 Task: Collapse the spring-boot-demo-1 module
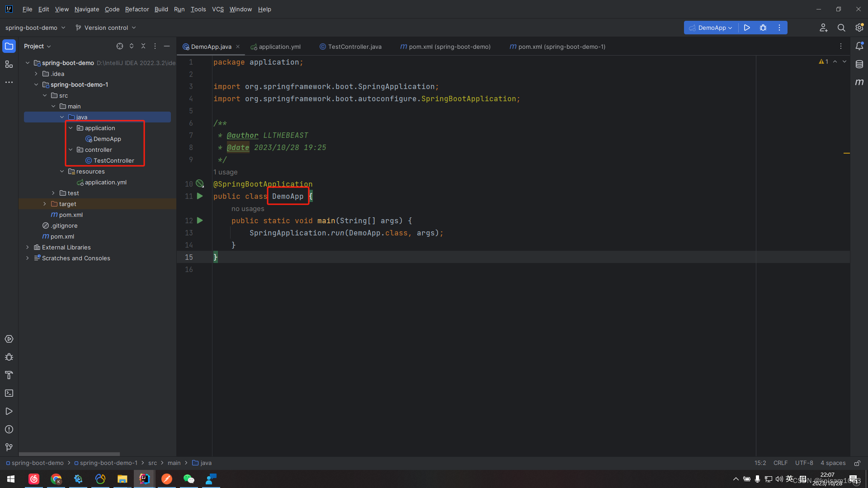click(36, 84)
